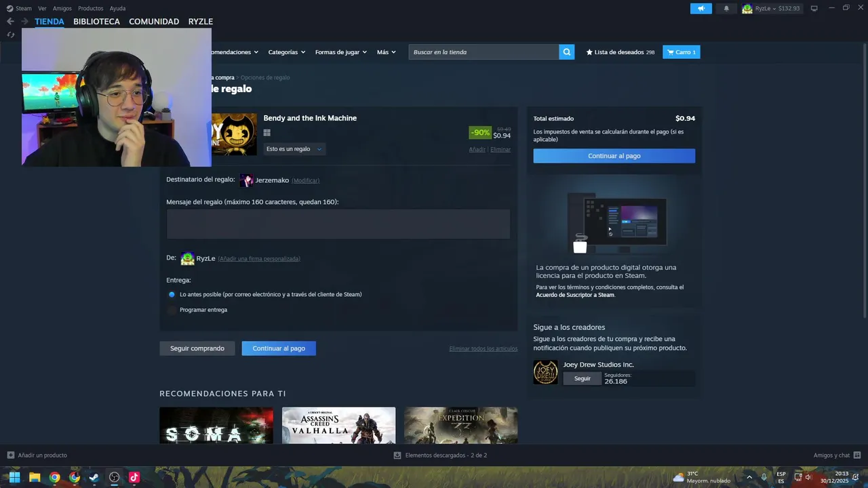Expand the Categorías menu
Viewport: 868px width, 488px height.
pos(286,52)
